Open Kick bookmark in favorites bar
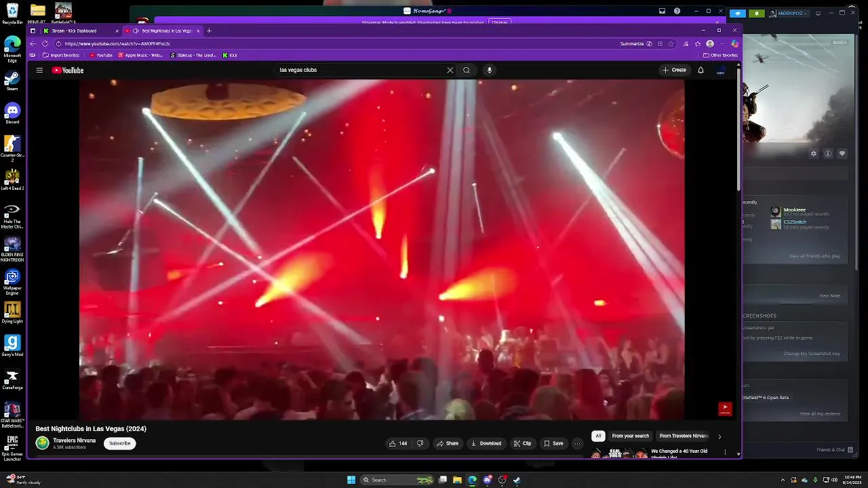The width and height of the screenshot is (868, 488). pos(230,55)
